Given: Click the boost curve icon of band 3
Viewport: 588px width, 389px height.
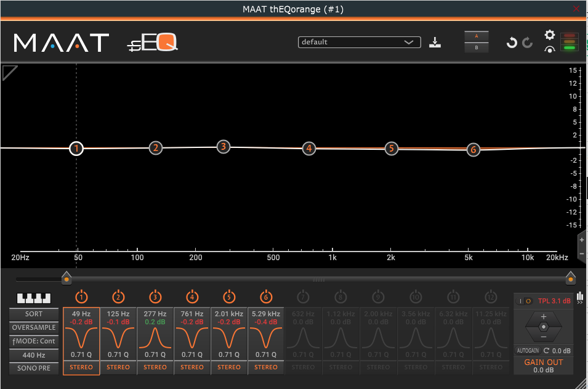Looking at the screenshot, I should tap(155, 337).
